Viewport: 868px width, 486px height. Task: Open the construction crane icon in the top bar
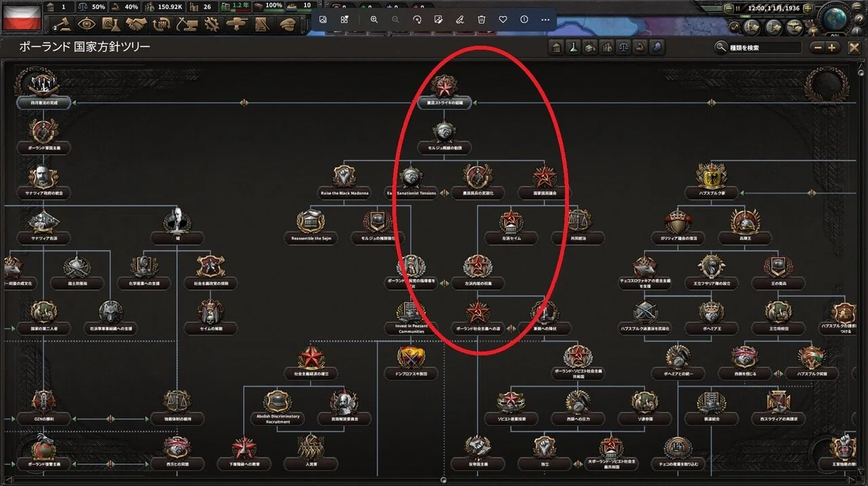click(x=186, y=23)
